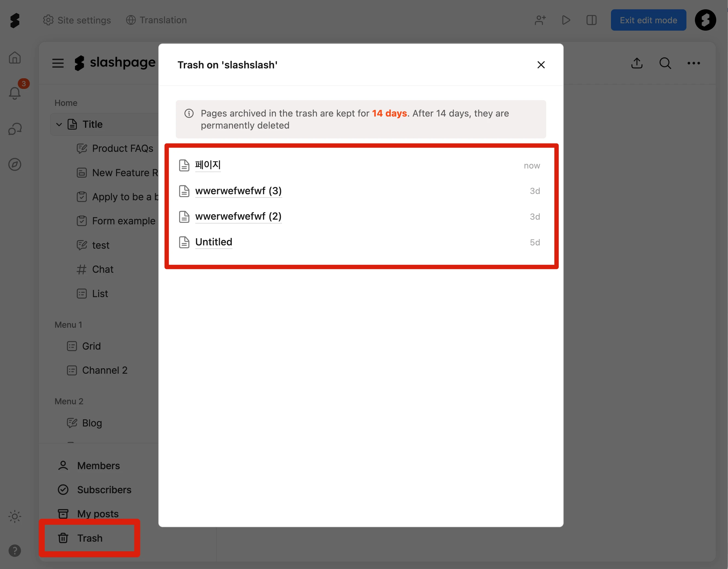The height and width of the screenshot is (569, 728).
Task: Open the help question mark icon
Action: pyautogui.click(x=15, y=550)
